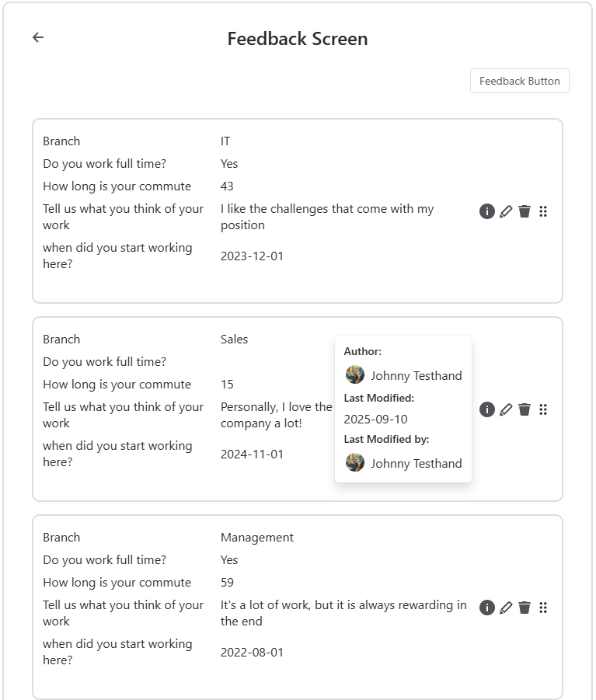This screenshot has height=700, width=596.
Task: Click drag handle on IT feedback card
Action: (x=543, y=211)
